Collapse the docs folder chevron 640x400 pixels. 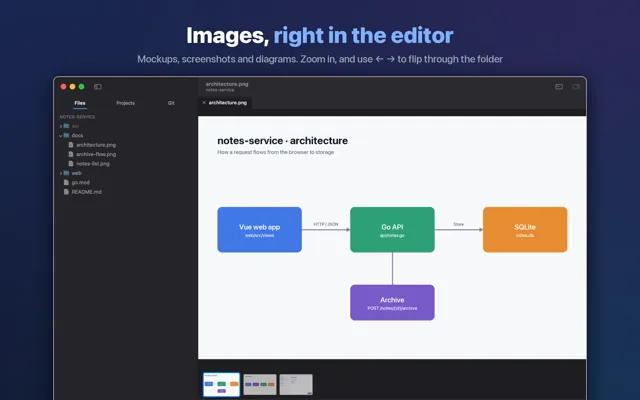[60, 136]
